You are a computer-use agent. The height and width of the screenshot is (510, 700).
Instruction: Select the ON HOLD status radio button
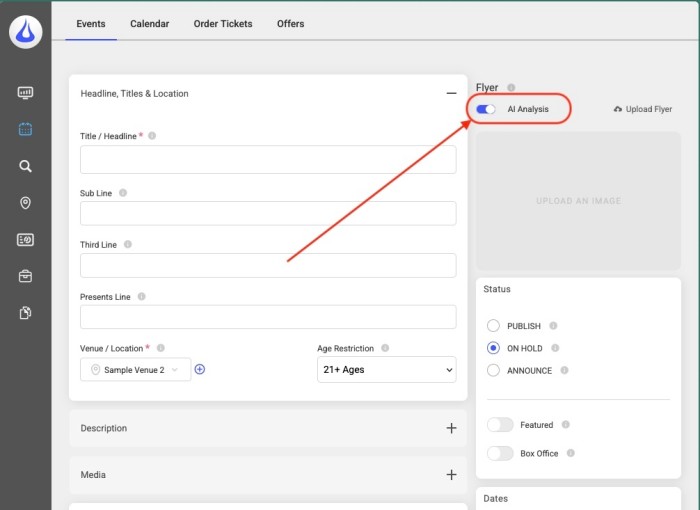pyautogui.click(x=493, y=348)
